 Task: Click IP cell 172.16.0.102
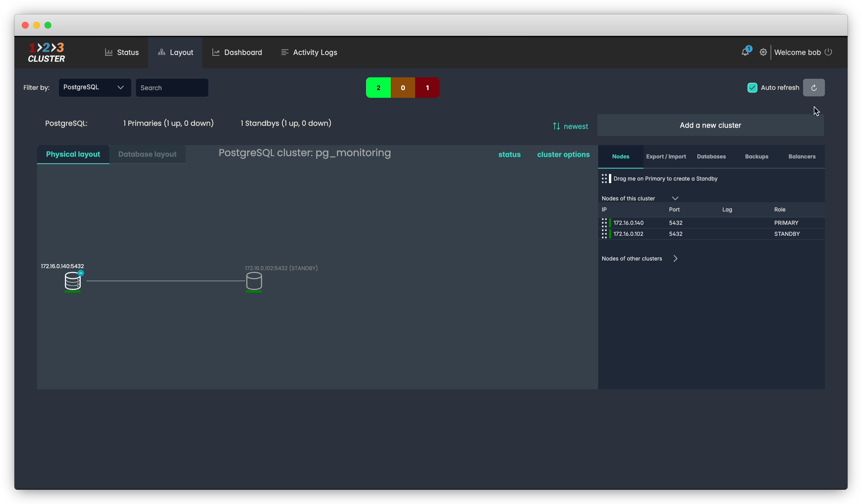point(629,234)
